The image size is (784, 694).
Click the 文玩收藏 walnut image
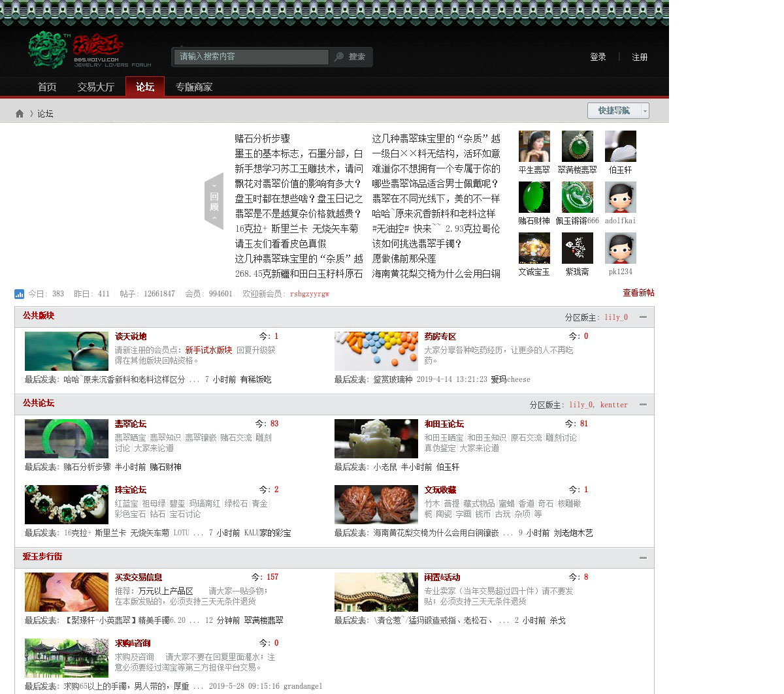point(376,505)
